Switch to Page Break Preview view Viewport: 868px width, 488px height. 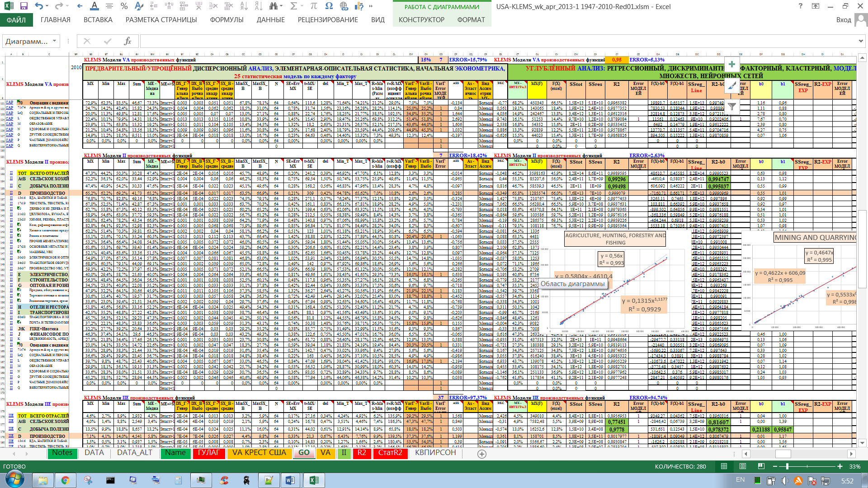(x=761, y=466)
